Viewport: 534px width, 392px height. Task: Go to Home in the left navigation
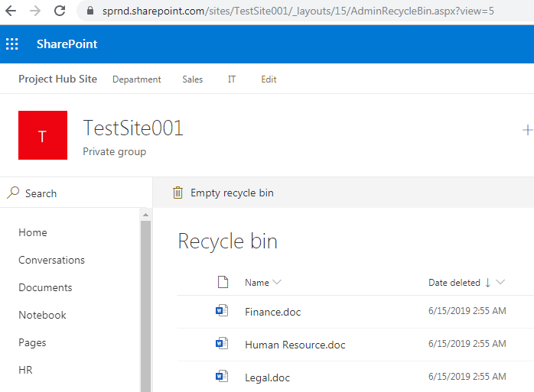click(x=33, y=232)
